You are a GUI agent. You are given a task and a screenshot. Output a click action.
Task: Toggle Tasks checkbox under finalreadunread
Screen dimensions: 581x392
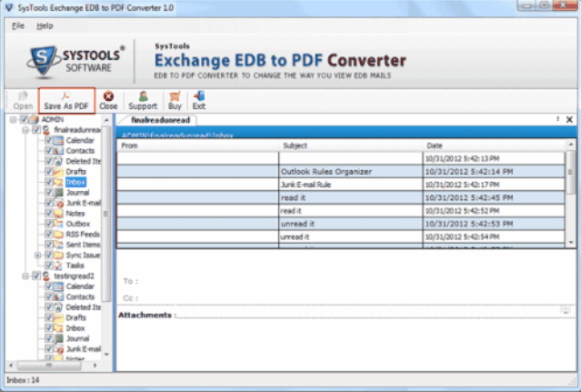pos(48,266)
